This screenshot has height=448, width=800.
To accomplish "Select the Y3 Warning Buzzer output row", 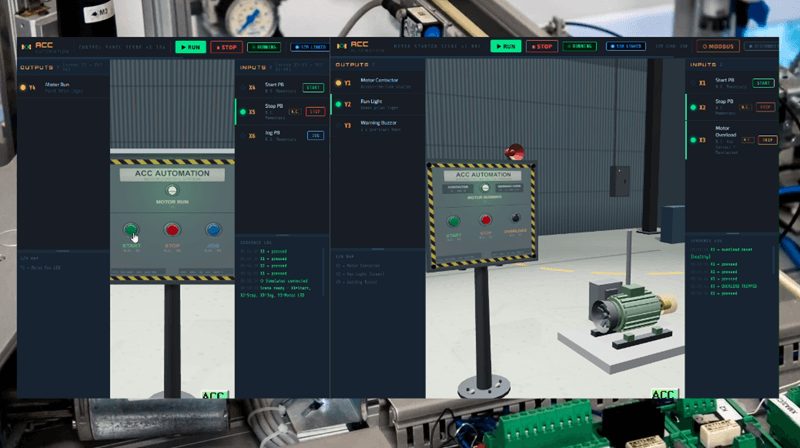I will pyautogui.click(x=378, y=126).
